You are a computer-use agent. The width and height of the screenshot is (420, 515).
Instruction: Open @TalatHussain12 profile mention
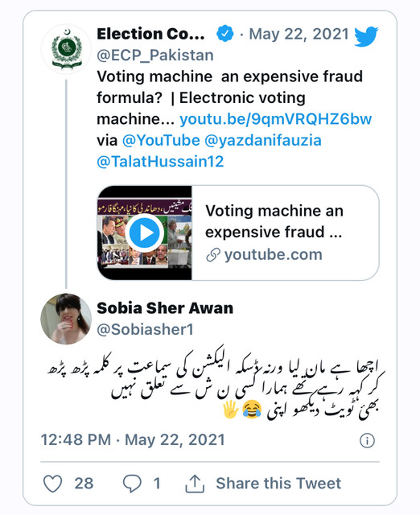pyautogui.click(x=160, y=162)
